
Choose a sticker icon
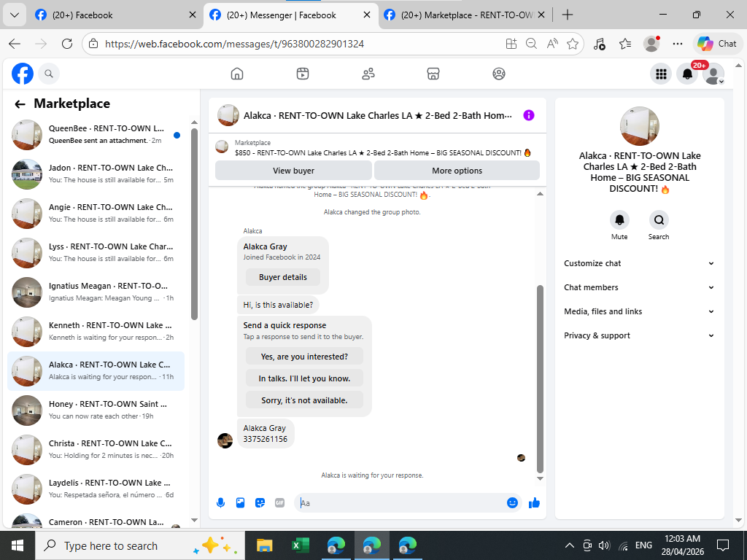point(260,503)
